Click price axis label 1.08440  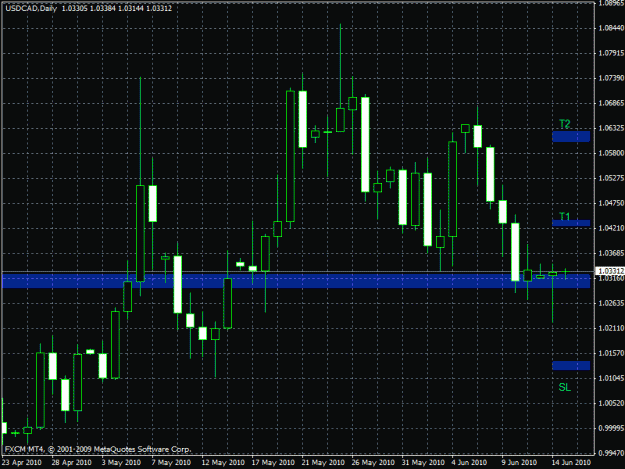click(x=611, y=28)
